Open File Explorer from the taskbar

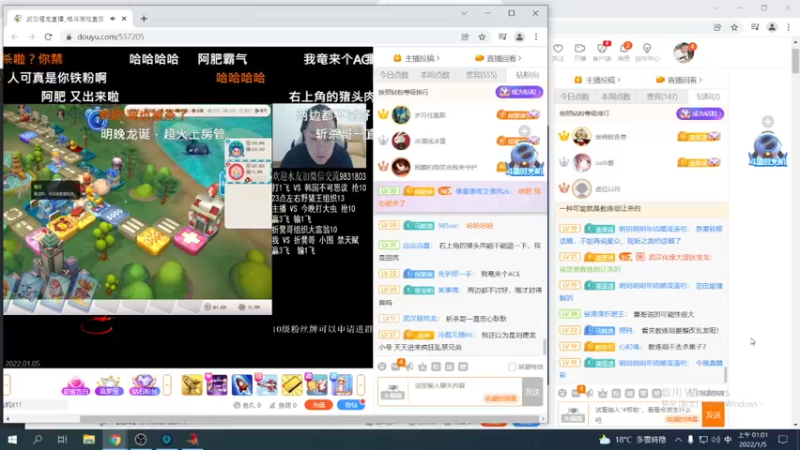pos(89,439)
